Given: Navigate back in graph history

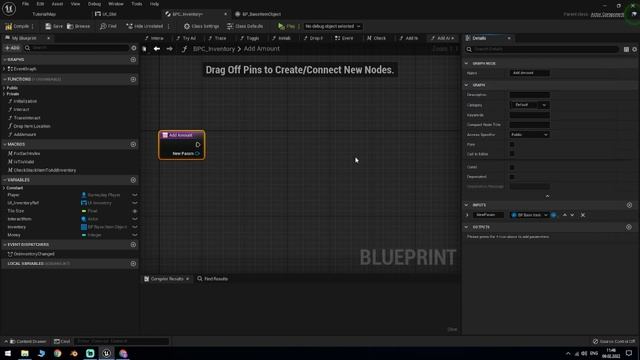Looking at the screenshot, I should click(157, 49).
